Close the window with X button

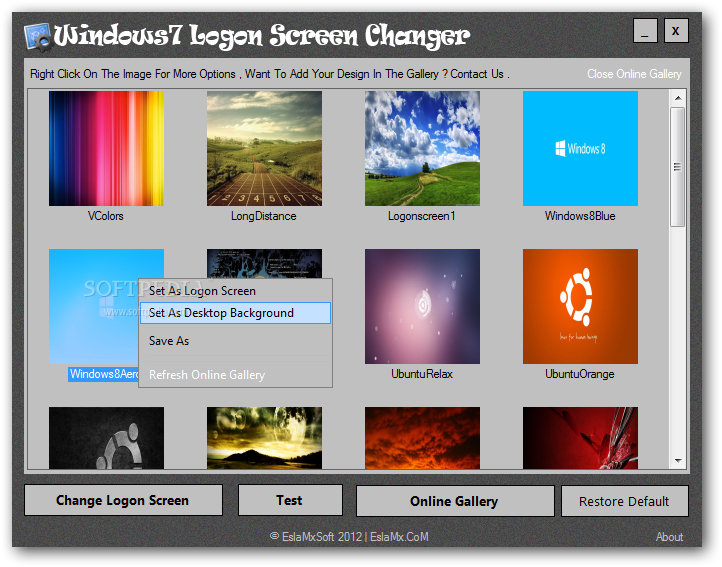[675, 31]
